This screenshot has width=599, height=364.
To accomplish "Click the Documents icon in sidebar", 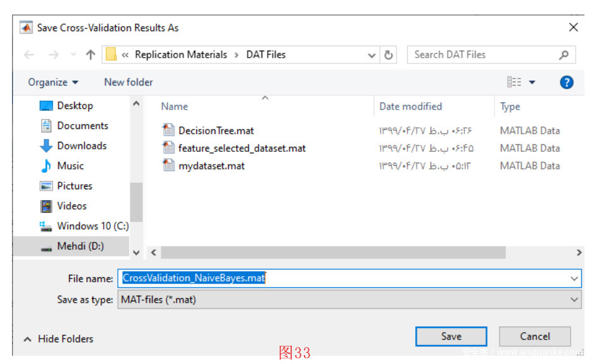I will tap(46, 126).
